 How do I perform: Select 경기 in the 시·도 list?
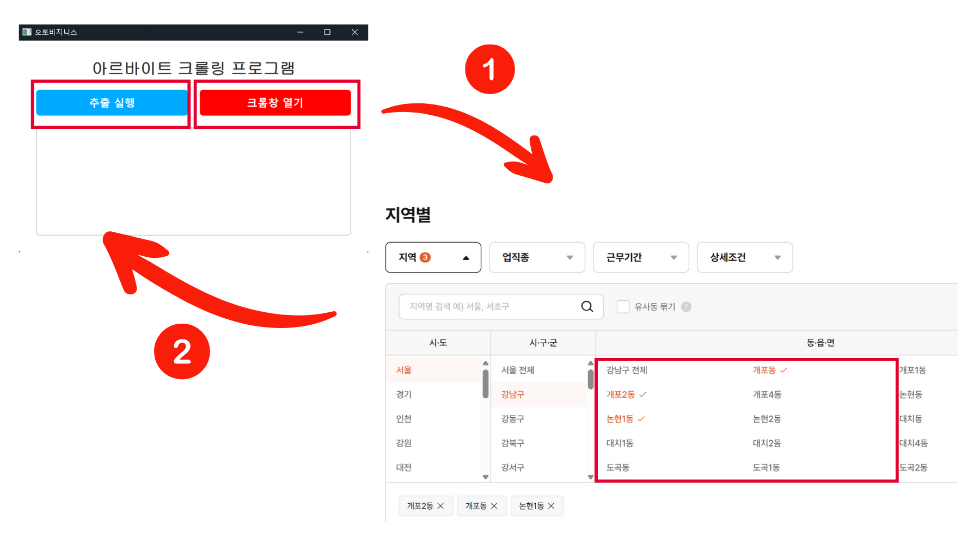(x=403, y=394)
